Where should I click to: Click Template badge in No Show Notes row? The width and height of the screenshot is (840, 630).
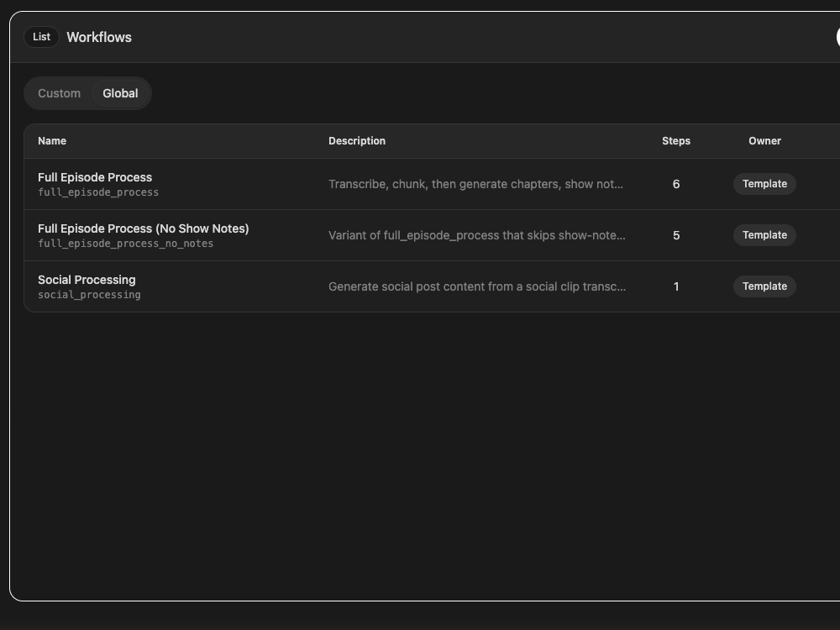click(764, 235)
